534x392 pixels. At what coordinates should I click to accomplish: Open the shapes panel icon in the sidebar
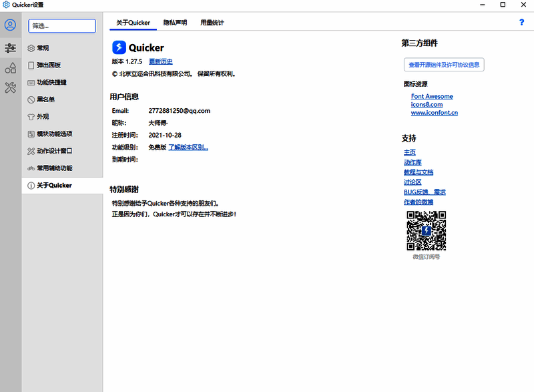click(10, 67)
